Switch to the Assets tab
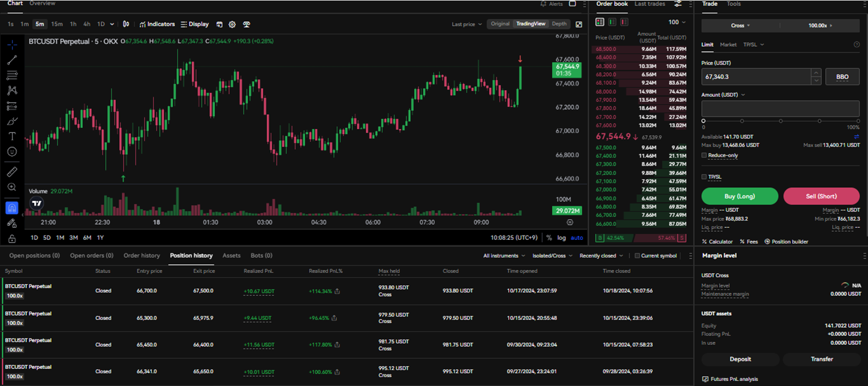 pyautogui.click(x=231, y=255)
